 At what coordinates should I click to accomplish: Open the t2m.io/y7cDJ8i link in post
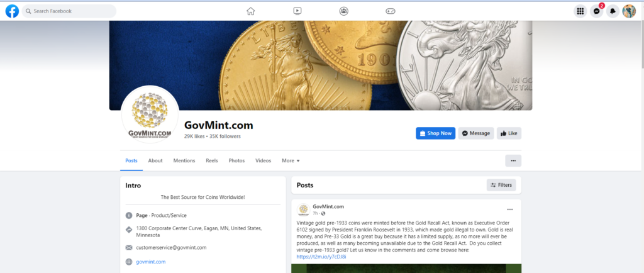pyautogui.click(x=321, y=257)
